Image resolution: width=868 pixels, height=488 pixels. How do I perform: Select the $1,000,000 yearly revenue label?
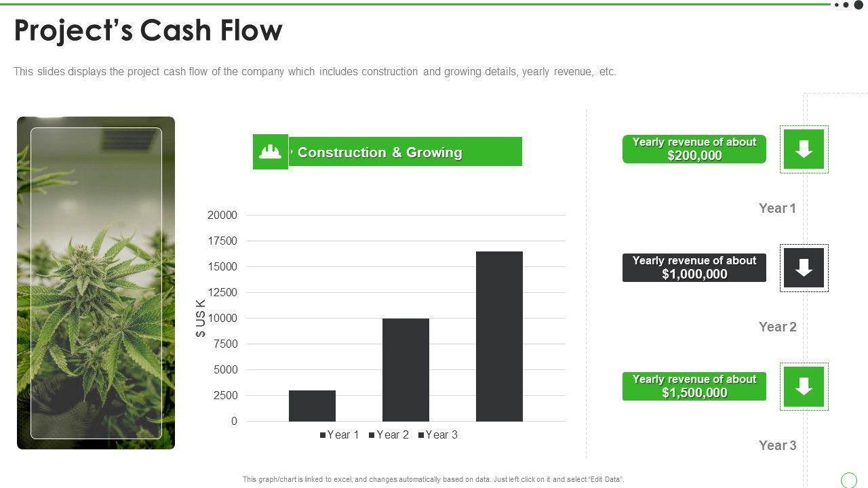point(694,268)
